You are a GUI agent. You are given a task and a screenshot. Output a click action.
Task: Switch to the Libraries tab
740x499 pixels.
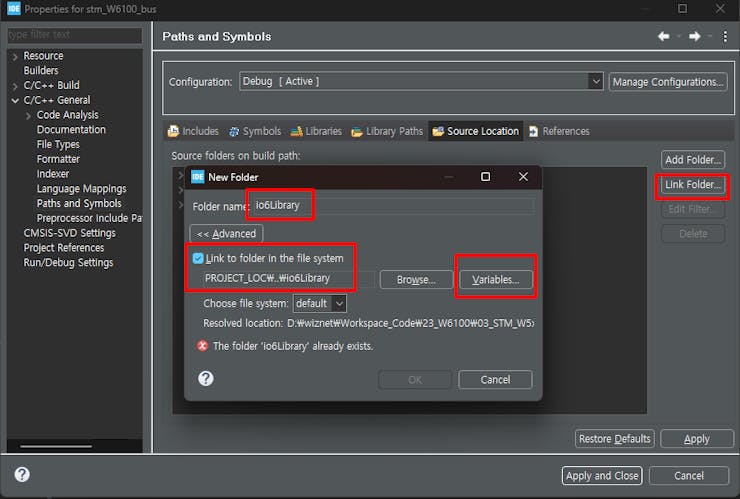click(x=316, y=131)
